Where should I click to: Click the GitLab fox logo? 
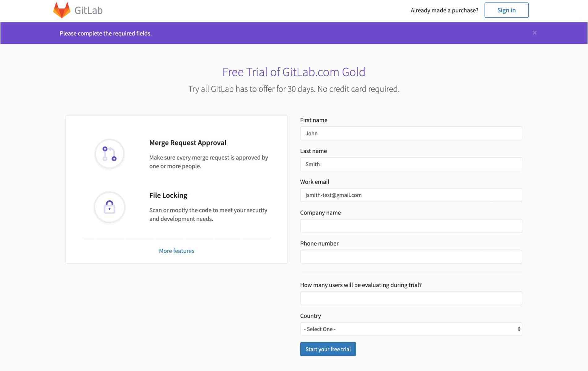pyautogui.click(x=62, y=10)
